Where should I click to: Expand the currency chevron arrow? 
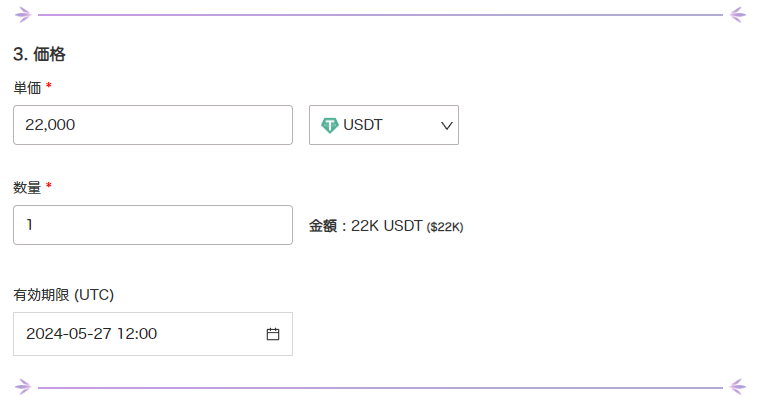point(446,125)
